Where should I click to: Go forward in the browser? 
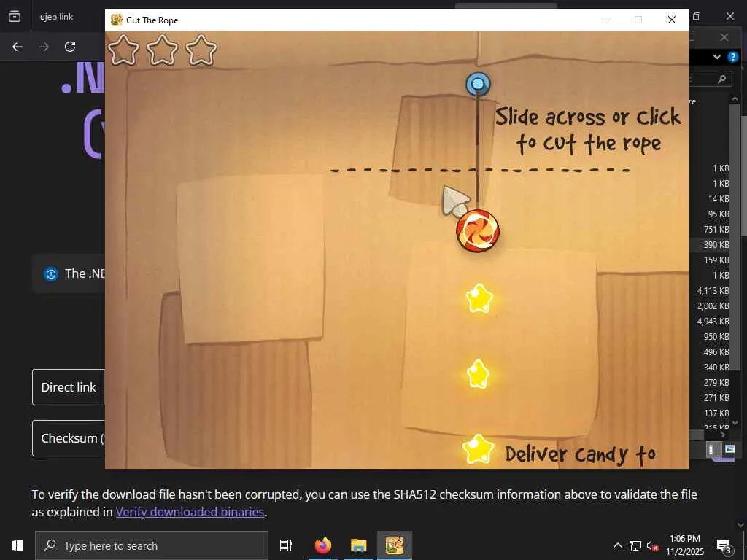[x=43, y=47]
